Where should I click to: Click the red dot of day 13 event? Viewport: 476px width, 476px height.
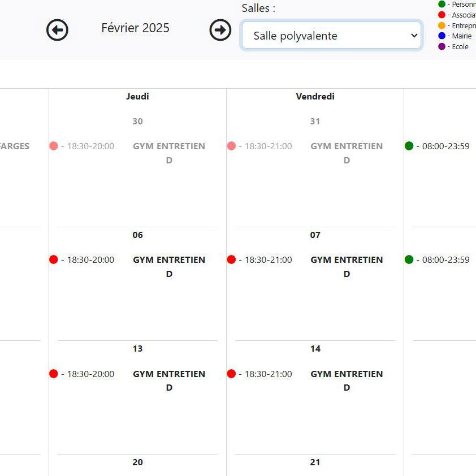tap(54, 374)
